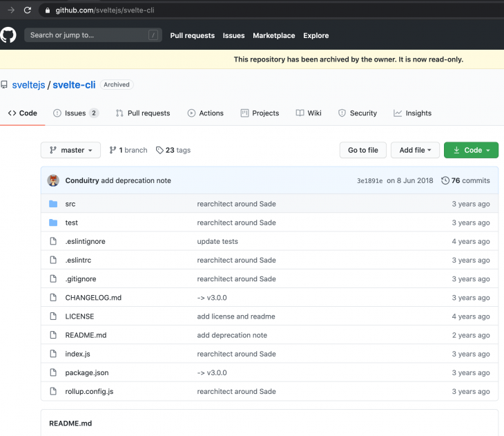504x436 pixels.
Task: View the 23 tags link
Action: point(173,150)
